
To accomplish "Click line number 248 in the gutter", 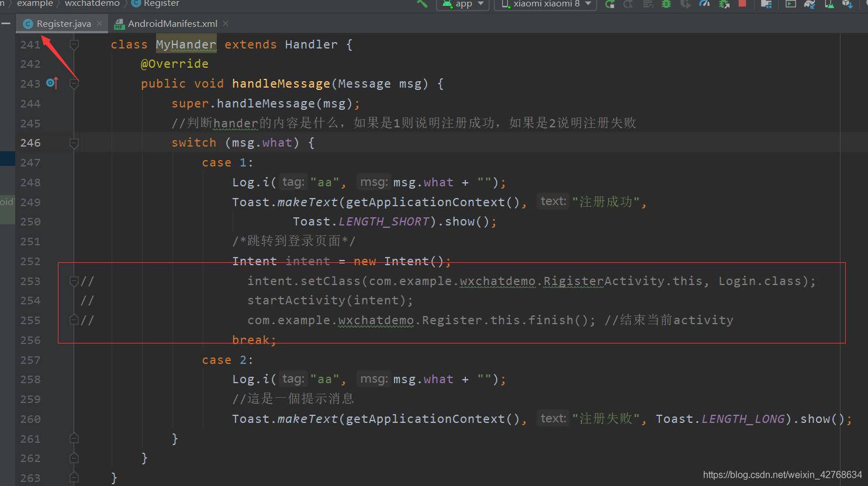I will pos(30,182).
